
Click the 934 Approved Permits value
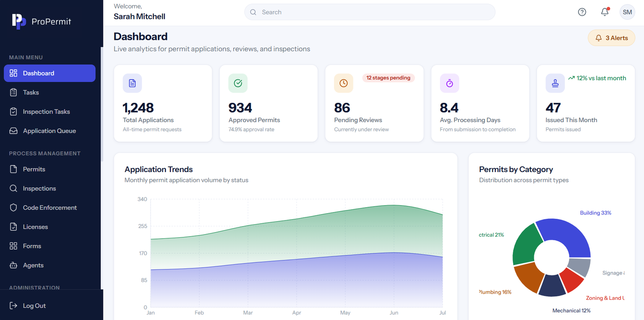click(240, 108)
